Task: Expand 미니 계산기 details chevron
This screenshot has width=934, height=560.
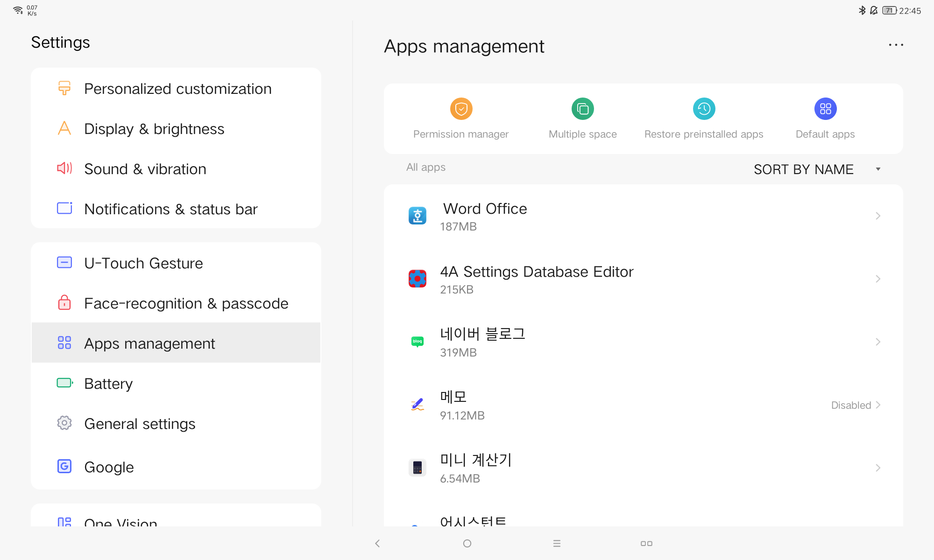Action: [x=878, y=468]
